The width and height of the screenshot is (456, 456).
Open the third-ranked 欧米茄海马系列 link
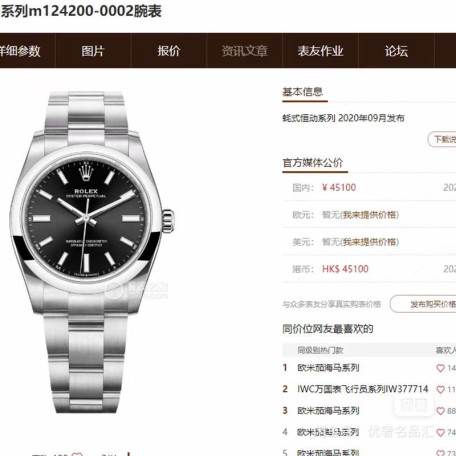pos(328,410)
